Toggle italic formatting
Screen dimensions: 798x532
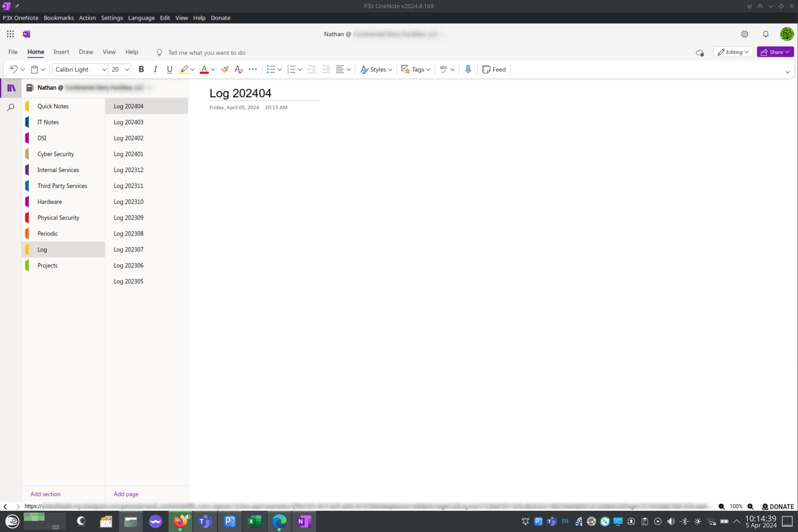pos(155,69)
